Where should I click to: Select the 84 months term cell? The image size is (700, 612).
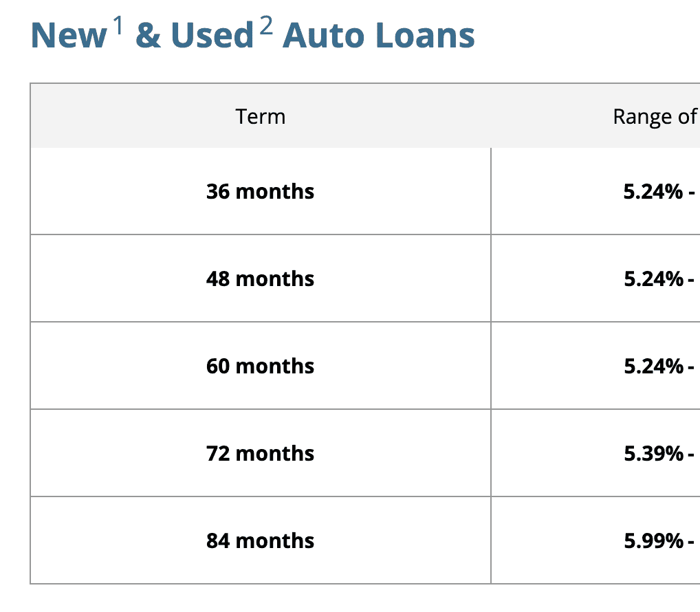coord(260,540)
